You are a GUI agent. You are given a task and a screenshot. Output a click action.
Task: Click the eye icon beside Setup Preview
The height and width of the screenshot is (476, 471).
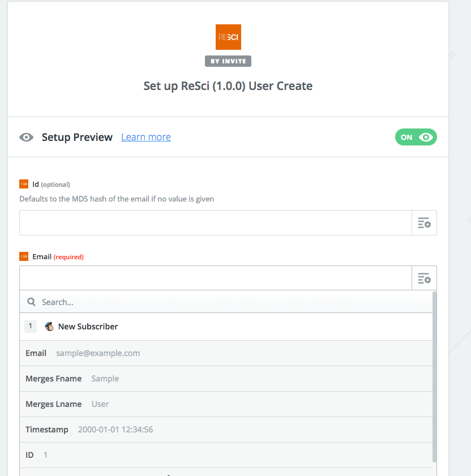click(27, 137)
